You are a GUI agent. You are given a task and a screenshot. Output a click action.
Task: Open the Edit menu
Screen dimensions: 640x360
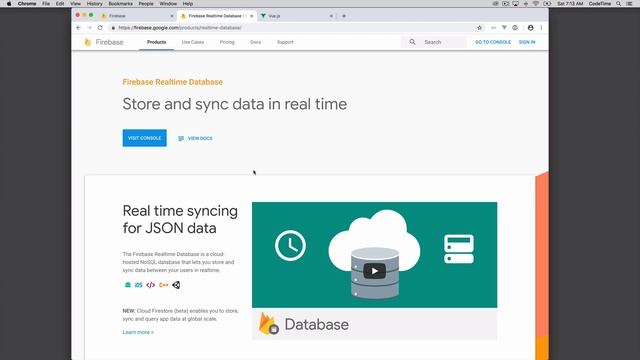(x=60, y=4)
